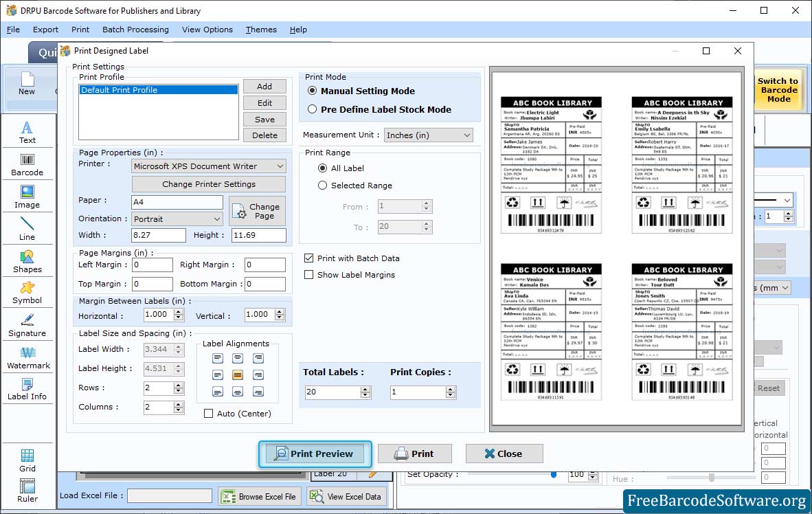Open the Batch Processing menu
Image resolution: width=812 pixels, height=514 pixels.
click(136, 30)
